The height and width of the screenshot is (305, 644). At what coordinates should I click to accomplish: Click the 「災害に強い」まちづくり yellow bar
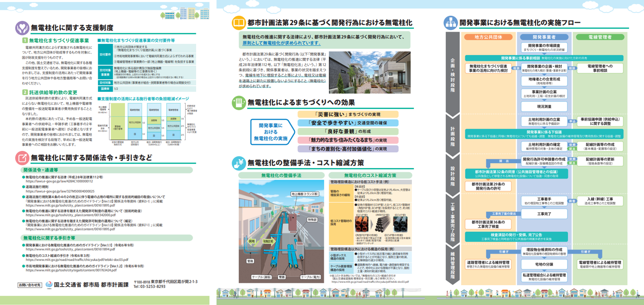[348, 114]
